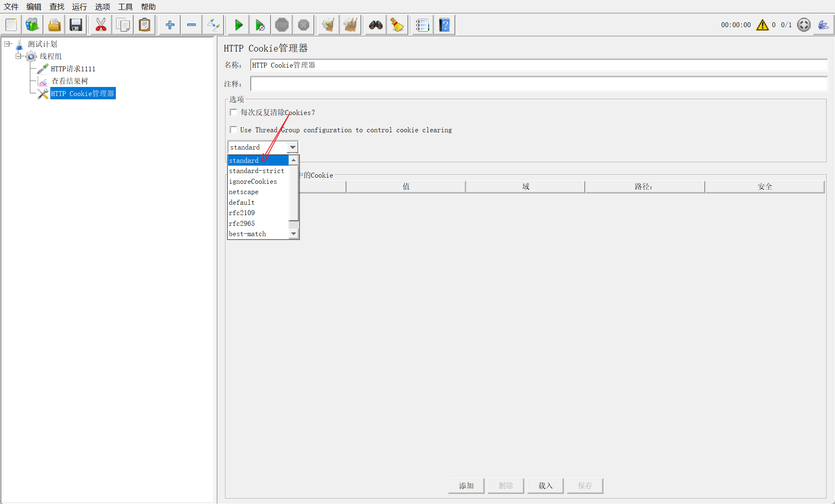Select the highlighted standard list option
Image resolution: width=835 pixels, height=504 pixels.
(258, 160)
